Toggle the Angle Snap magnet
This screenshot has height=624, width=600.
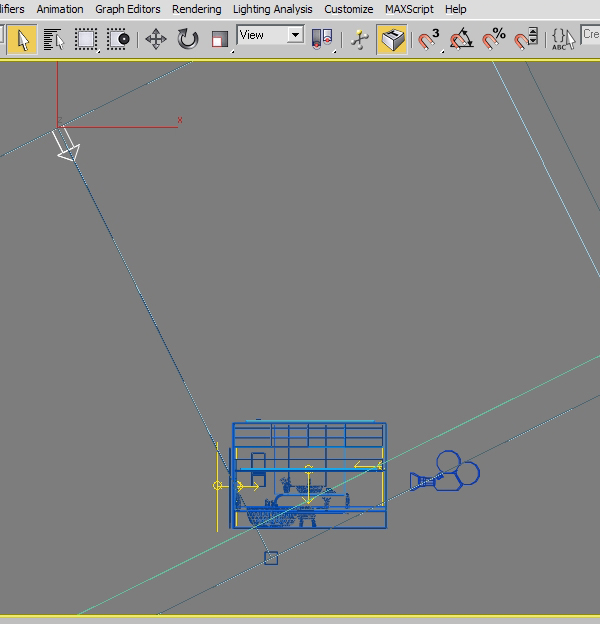click(x=461, y=39)
